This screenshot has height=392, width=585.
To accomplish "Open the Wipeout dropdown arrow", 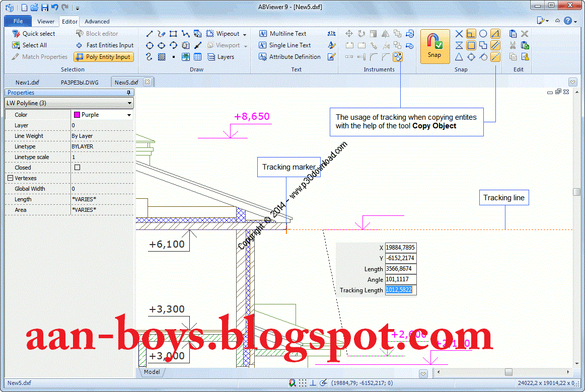I will coord(245,34).
